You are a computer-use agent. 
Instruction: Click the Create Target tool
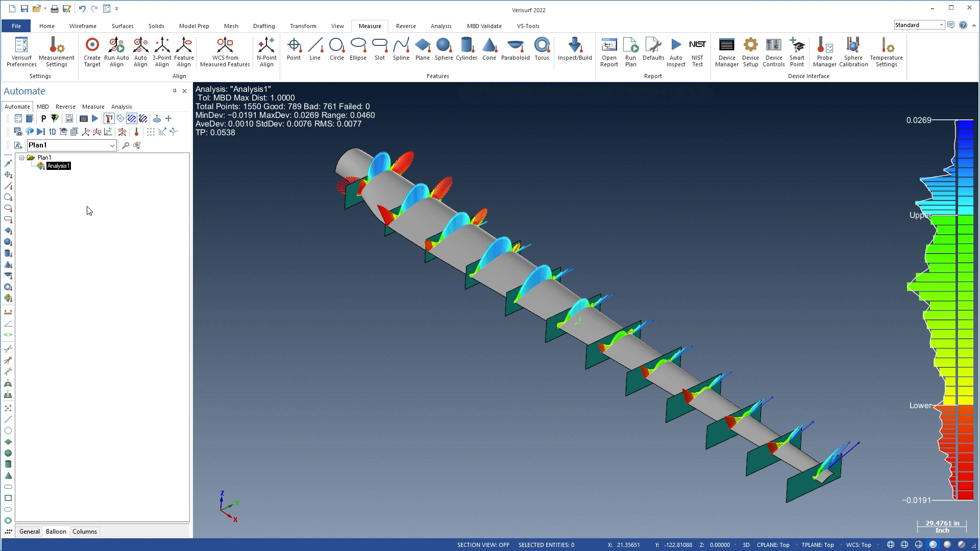[92, 52]
